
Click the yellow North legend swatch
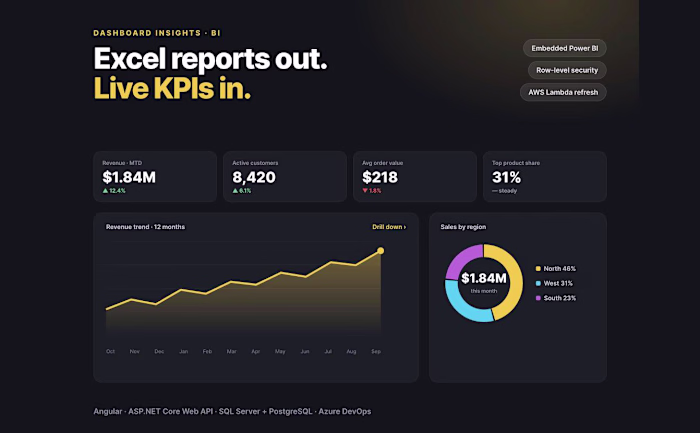coord(538,269)
